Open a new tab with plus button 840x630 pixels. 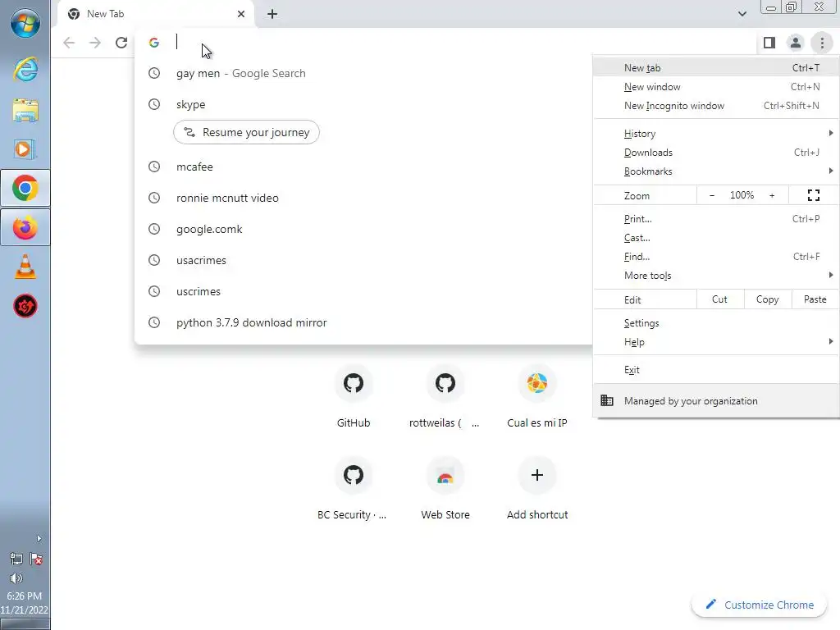tap(272, 14)
